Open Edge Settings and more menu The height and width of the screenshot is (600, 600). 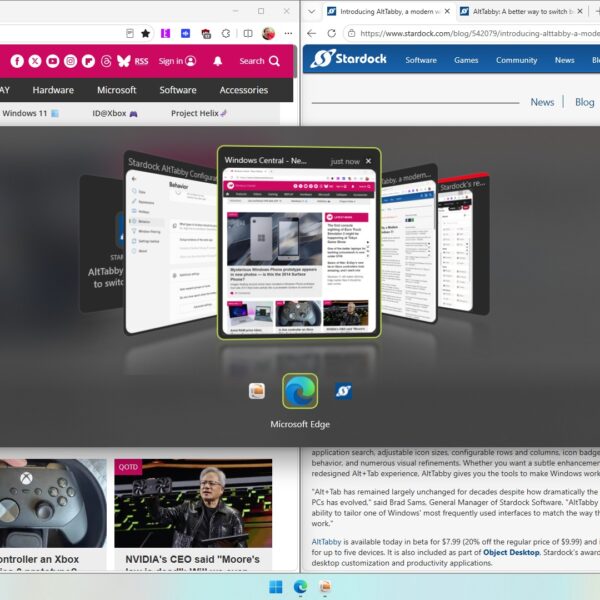[288, 34]
